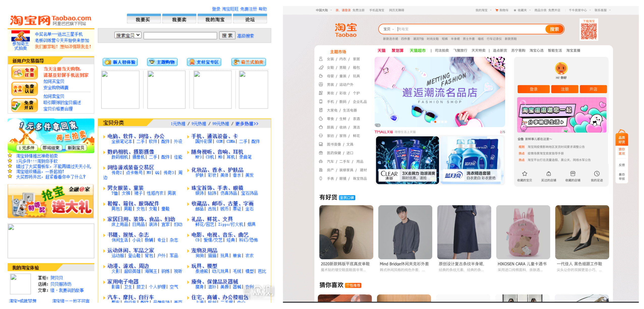Click the baby category icon beside 母婴

click(x=321, y=76)
